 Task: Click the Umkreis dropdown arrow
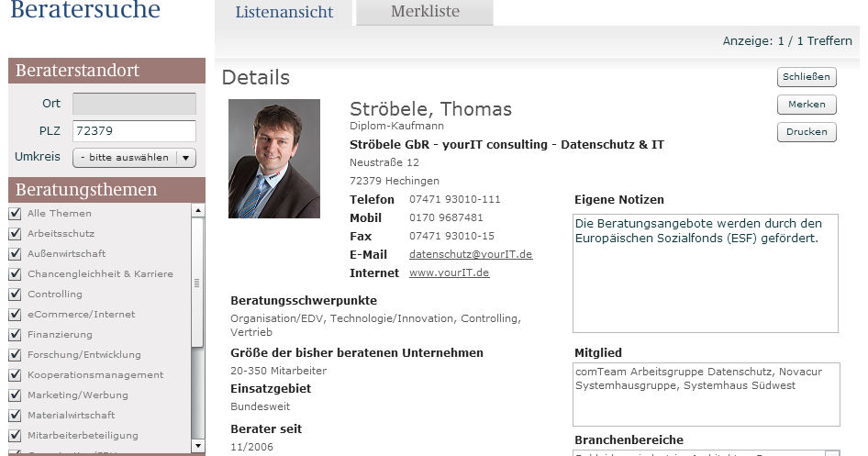click(186, 157)
